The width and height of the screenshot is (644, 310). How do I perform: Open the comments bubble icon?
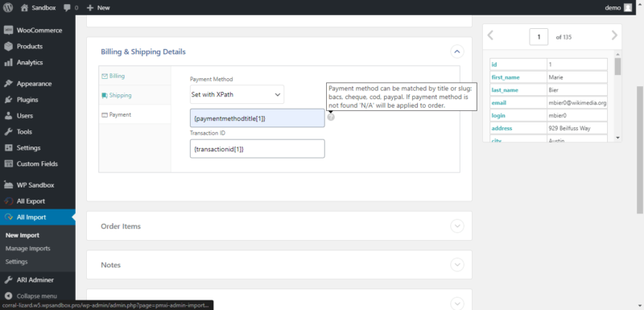[68, 8]
